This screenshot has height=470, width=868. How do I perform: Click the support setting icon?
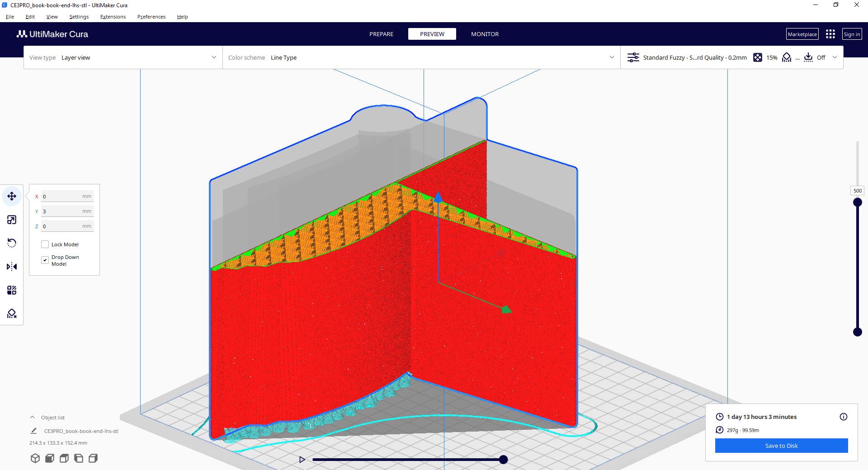[787, 57]
